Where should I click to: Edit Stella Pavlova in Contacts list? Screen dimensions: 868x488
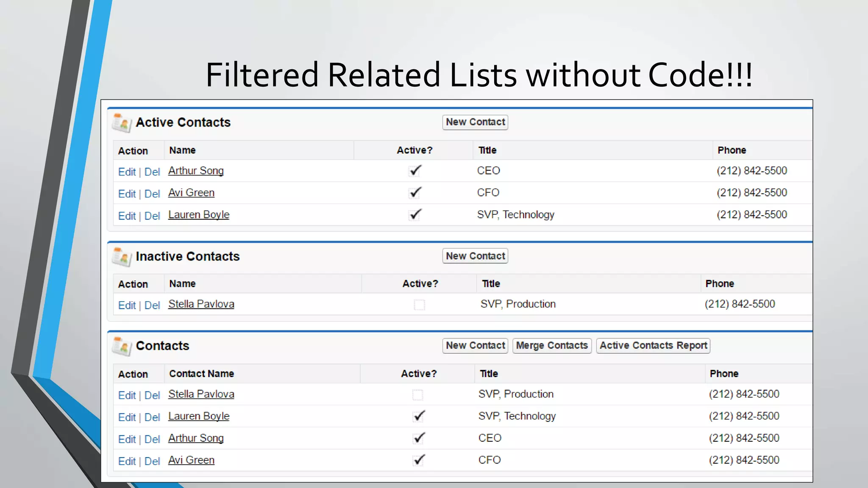tap(127, 396)
